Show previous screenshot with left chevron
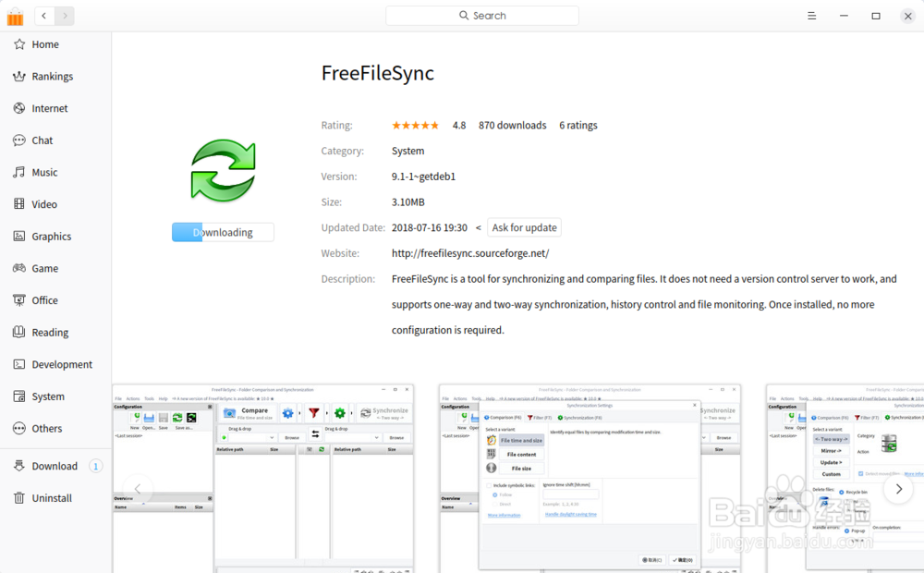924x573 pixels. (x=138, y=489)
